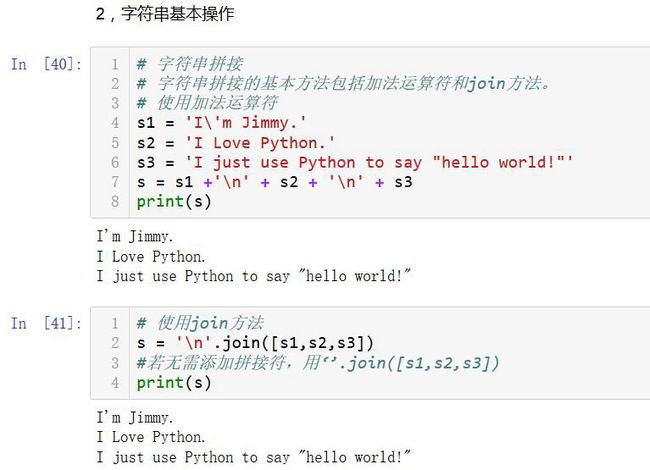Screen dimensions: 650x470
Task: Click last output line hello world! of cell 41
Action: [254, 457]
